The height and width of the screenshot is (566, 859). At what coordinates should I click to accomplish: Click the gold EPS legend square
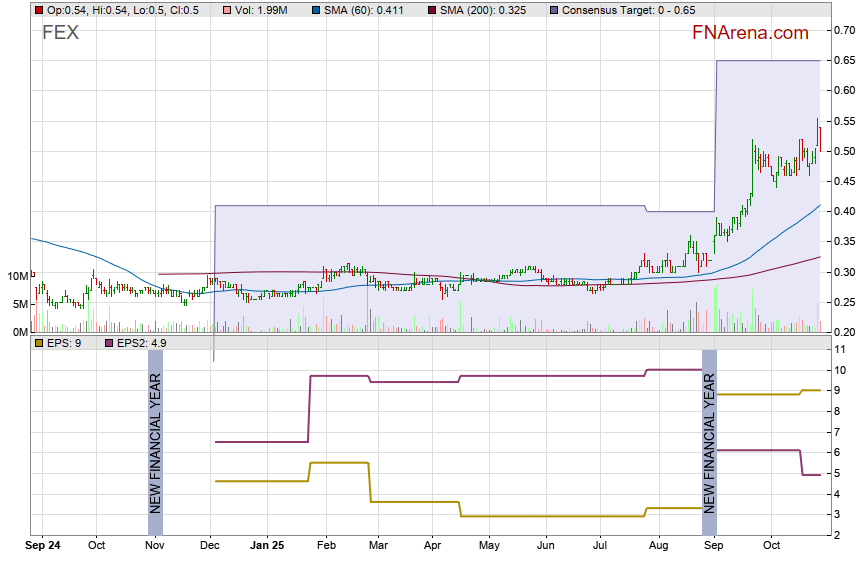tap(39, 343)
